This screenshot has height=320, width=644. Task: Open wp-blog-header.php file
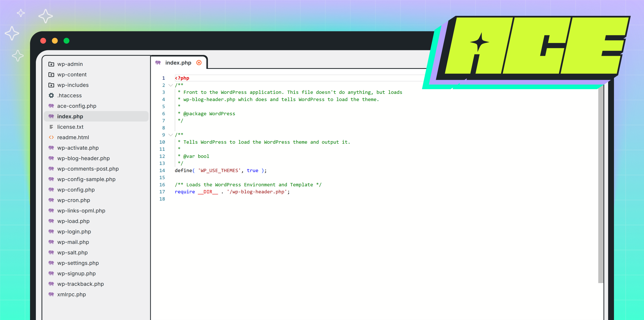[x=83, y=158]
